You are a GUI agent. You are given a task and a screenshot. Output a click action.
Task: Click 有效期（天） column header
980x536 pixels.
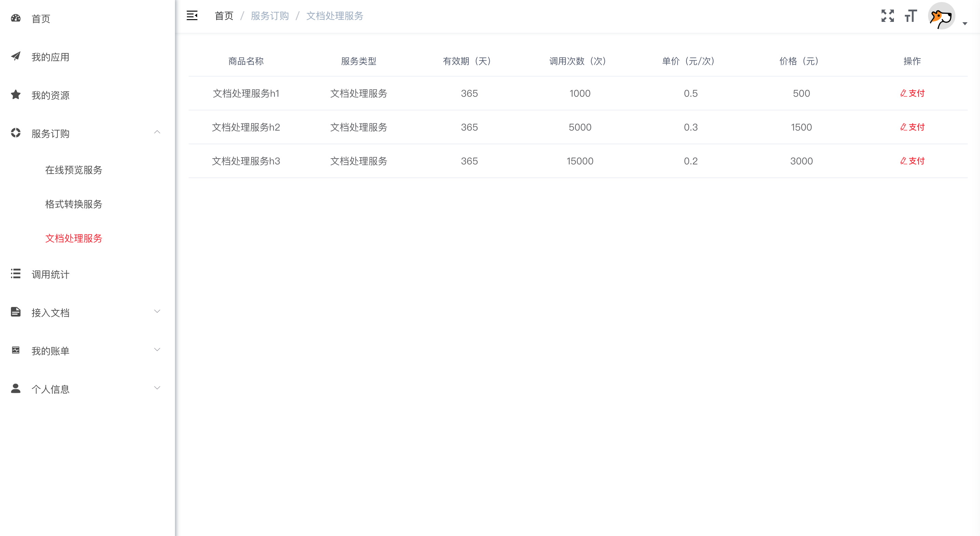pos(469,61)
